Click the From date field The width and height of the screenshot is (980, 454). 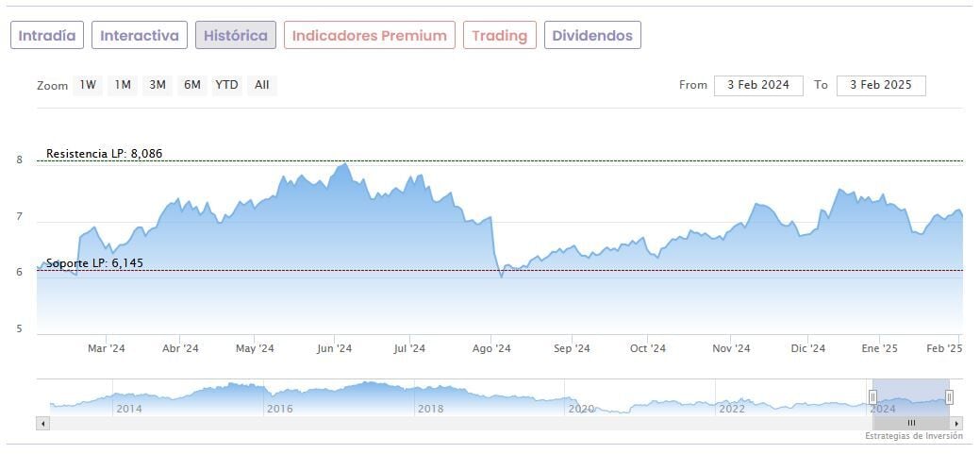758,85
